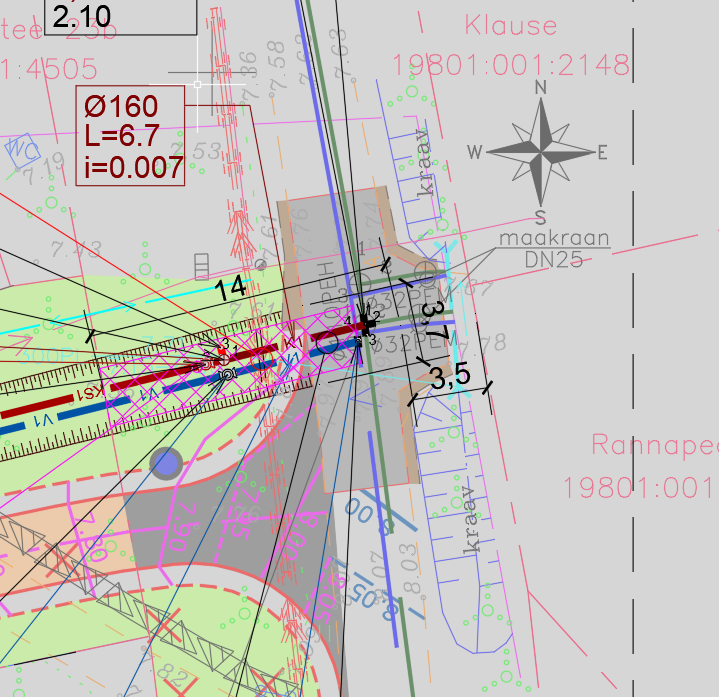
Task: Click the WC symbol in the drawing
Action: coord(21,151)
